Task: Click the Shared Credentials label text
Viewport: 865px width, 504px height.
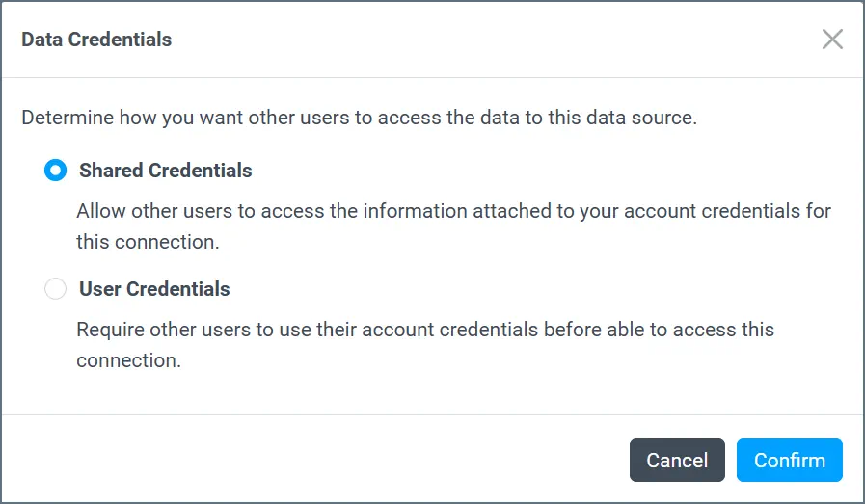Action: click(165, 171)
